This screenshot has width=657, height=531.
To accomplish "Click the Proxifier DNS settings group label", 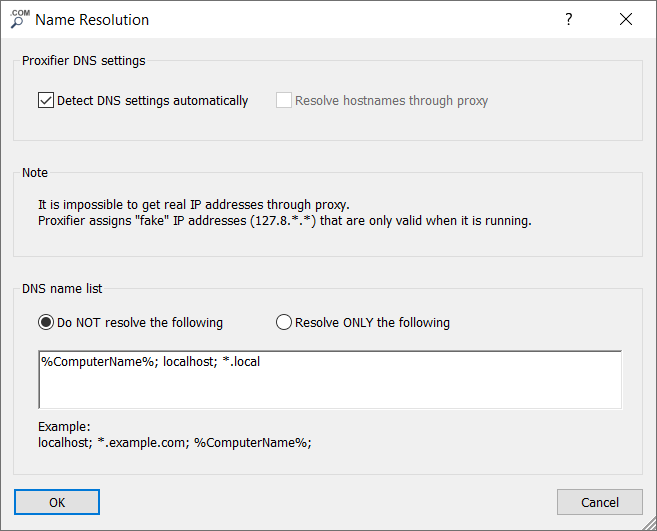I will (84, 61).
